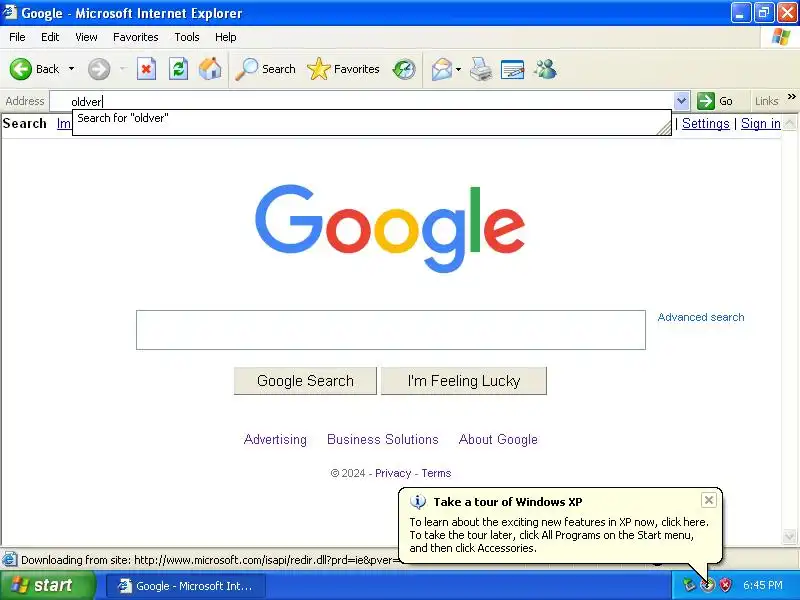Expand the toolbar chevron next to Links
800x600 pixels.
coord(791,96)
